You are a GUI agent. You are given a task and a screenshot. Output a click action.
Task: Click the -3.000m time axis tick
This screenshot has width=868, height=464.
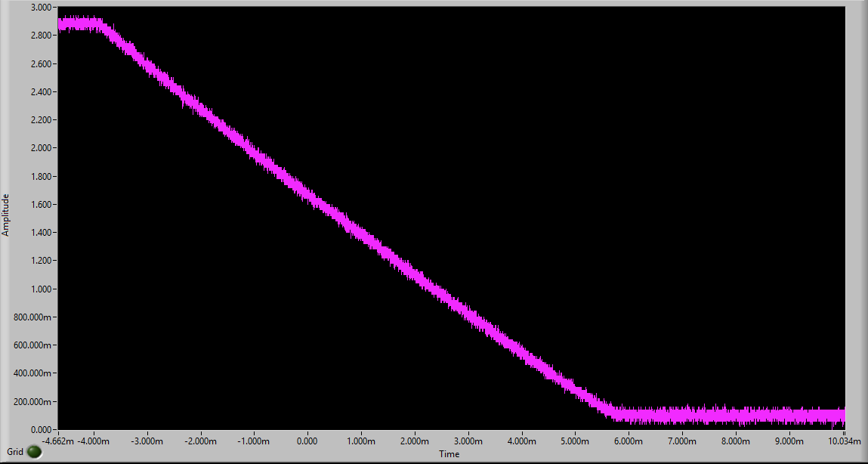click(x=147, y=441)
